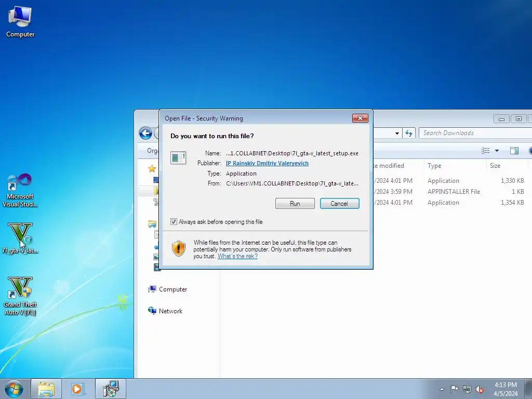Screen dimensions: 532x399
Task: Expand the address bar history dropdown
Action: [397, 133]
